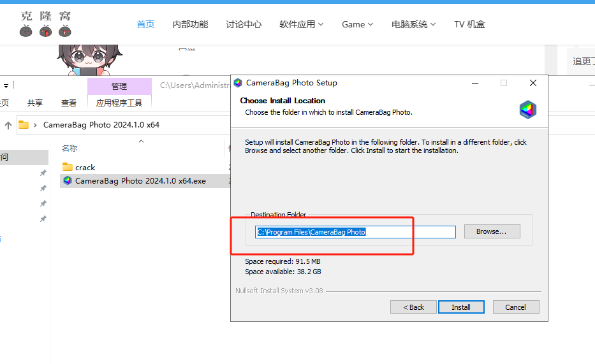Screen dimensions: 595x364
Task: Click the CameraBag logo in the setup header
Action: click(x=528, y=110)
